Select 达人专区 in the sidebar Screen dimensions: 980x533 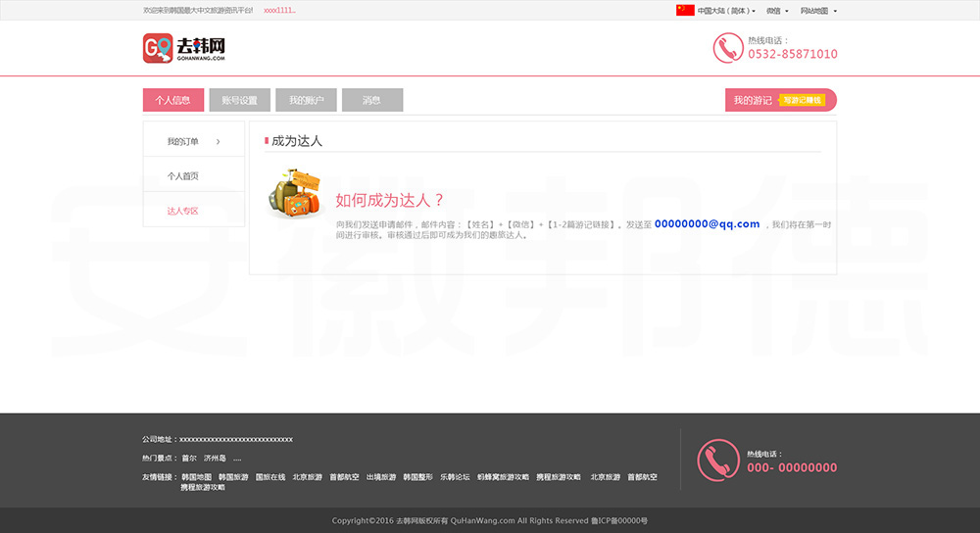click(183, 211)
